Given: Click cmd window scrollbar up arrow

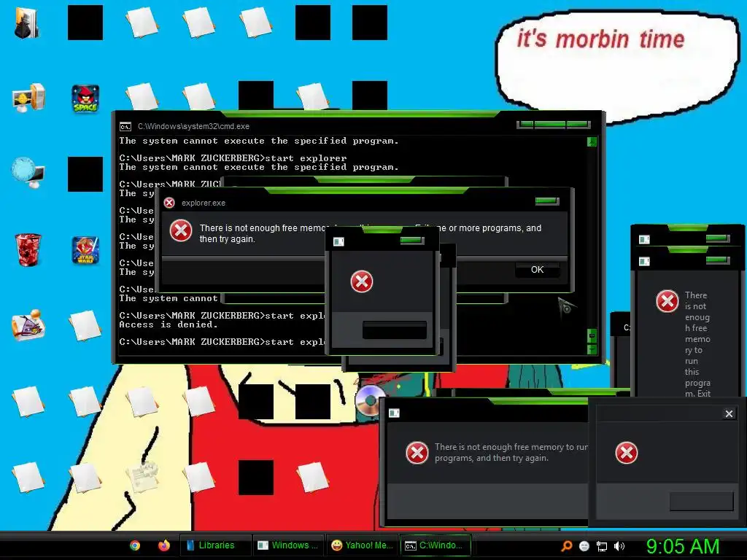Looking at the screenshot, I should (x=592, y=141).
